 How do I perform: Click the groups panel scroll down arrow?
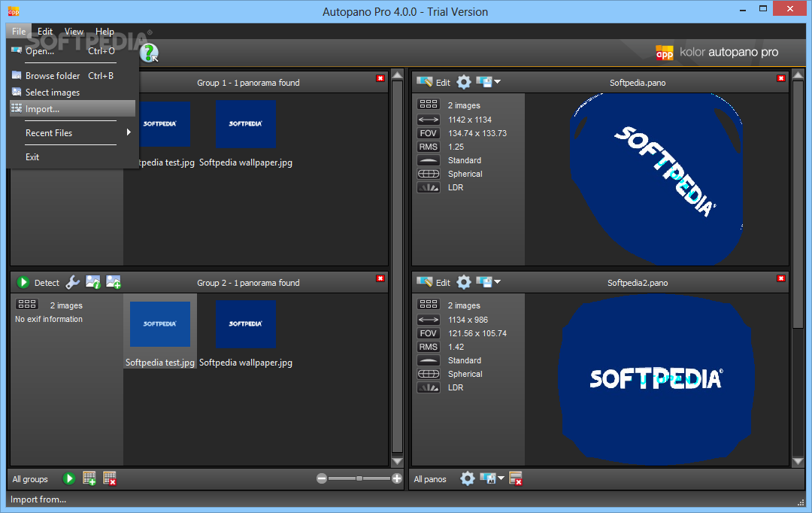397,461
